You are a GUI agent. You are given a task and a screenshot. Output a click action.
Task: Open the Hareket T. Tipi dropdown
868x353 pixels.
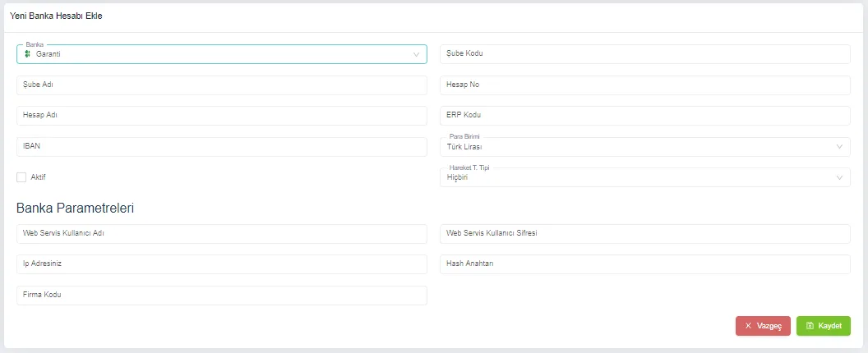(645, 177)
